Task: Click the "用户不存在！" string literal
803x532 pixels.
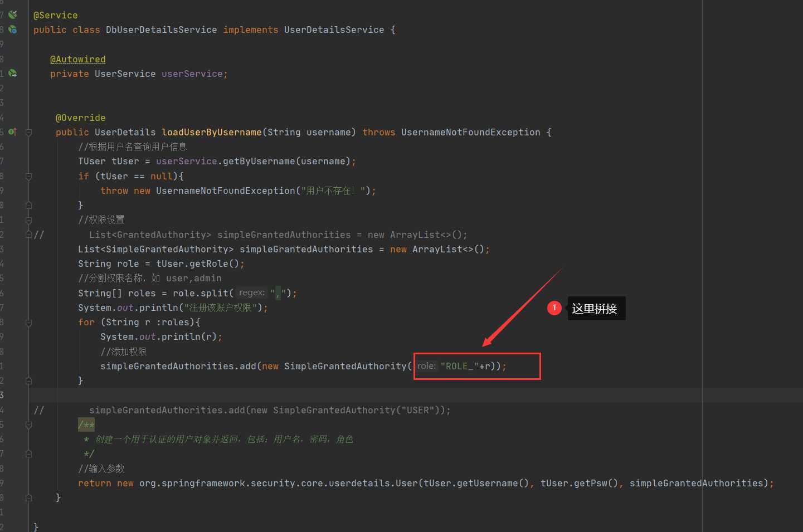Action: (333, 191)
